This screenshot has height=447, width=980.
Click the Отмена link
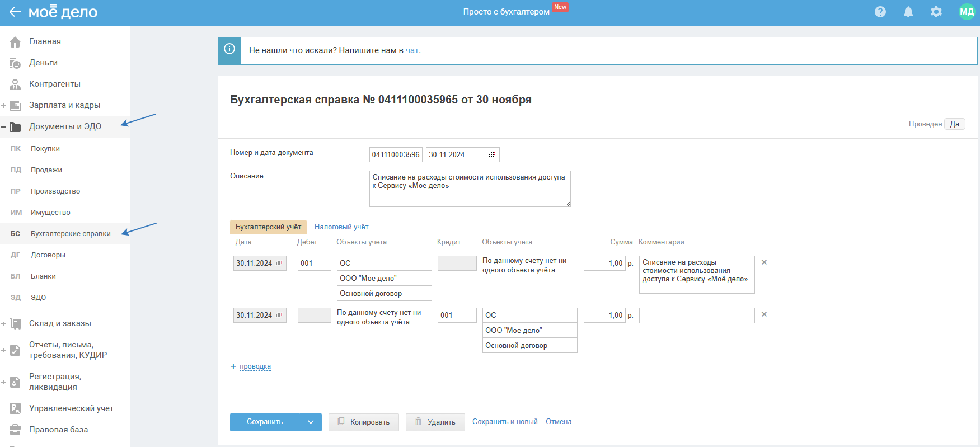point(559,422)
